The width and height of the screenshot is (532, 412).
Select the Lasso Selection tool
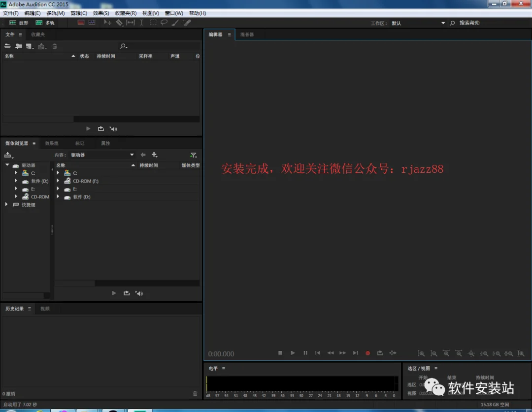click(164, 23)
